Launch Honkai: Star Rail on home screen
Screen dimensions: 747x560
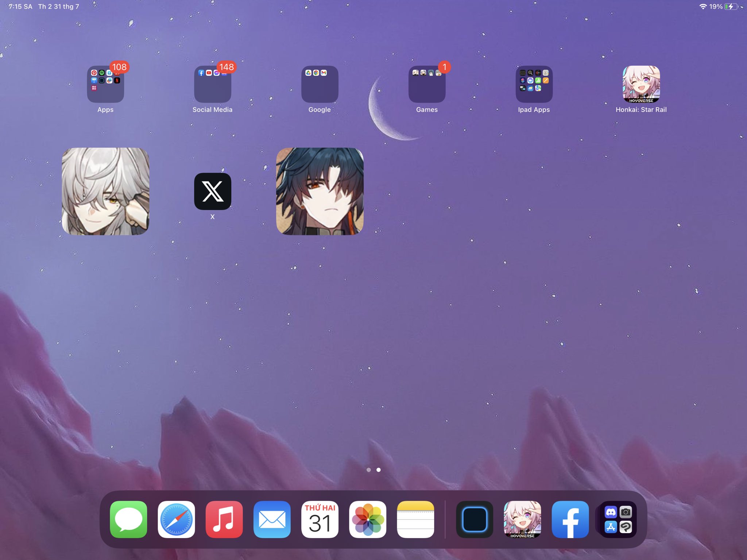(641, 84)
